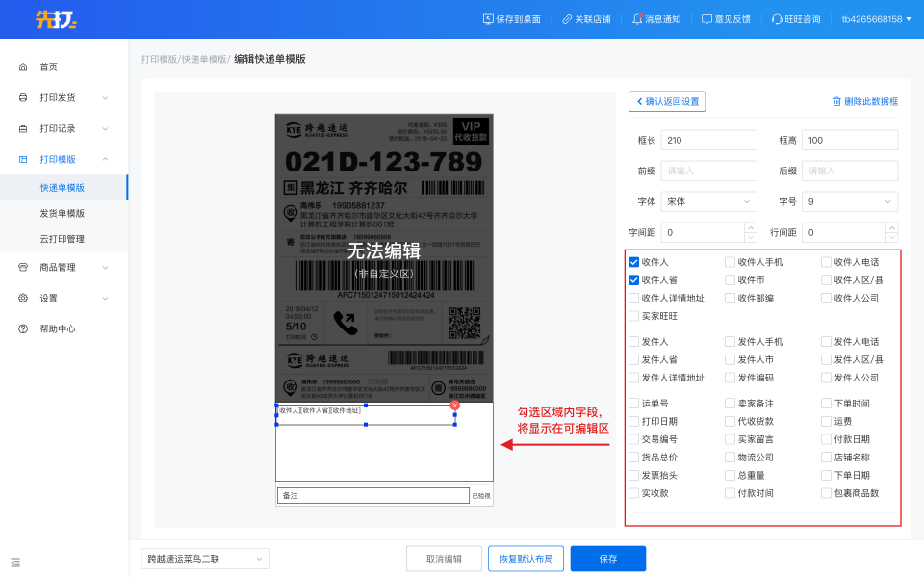The height and width of the screenshot is (578, 924).
Task: Click the 框长 input field
Action: coord(708,140)
